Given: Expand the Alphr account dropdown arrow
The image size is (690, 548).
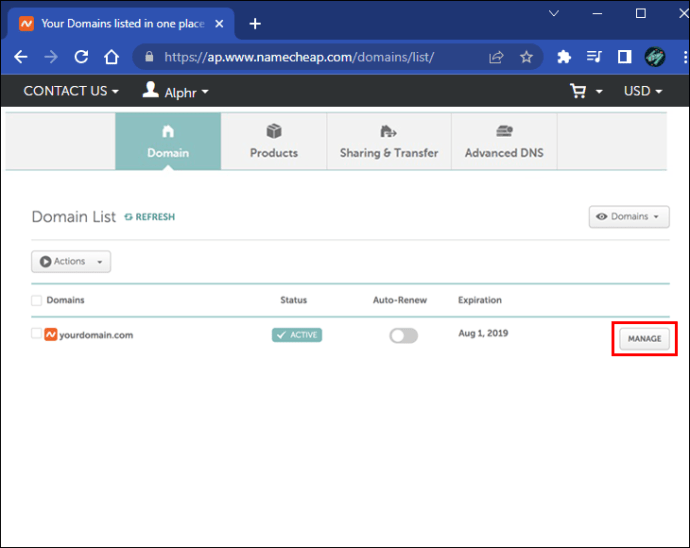Looking at the screenshot, I should click(205, 92).
